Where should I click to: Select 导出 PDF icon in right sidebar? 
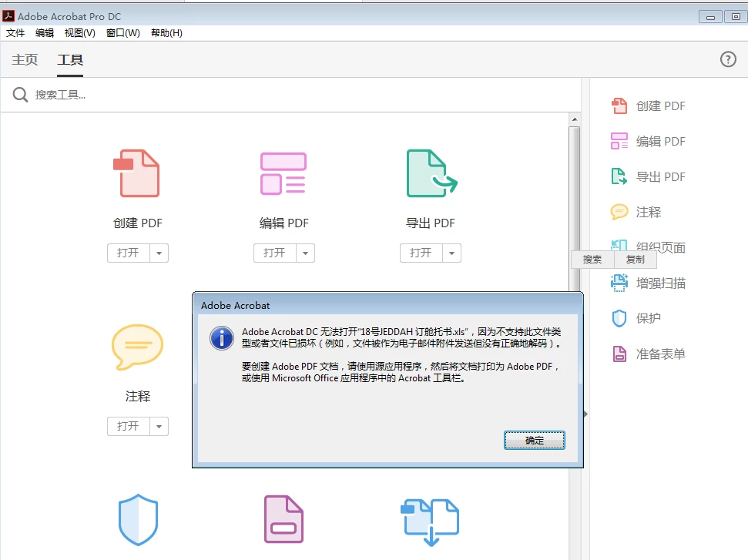click(619, 176)
